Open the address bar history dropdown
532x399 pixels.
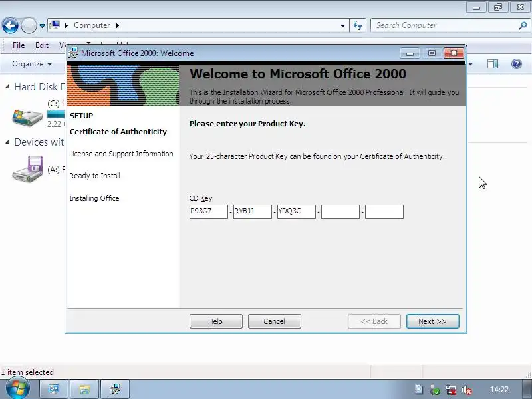[x=342, y=25]
